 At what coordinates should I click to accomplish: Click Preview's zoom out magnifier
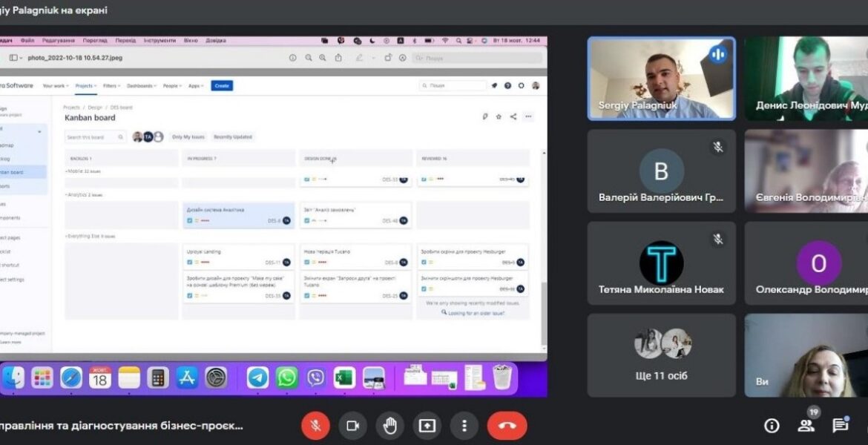[x=309, y=58]
